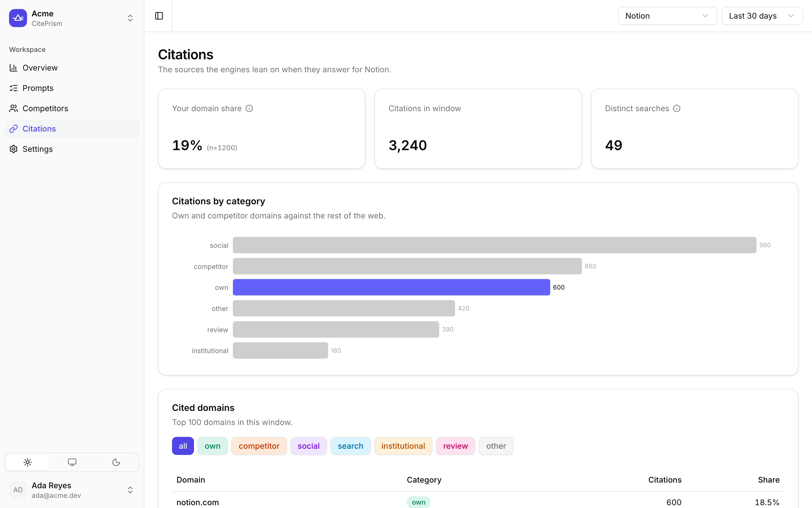Open the Notion brand dropdown

point(667,16)
